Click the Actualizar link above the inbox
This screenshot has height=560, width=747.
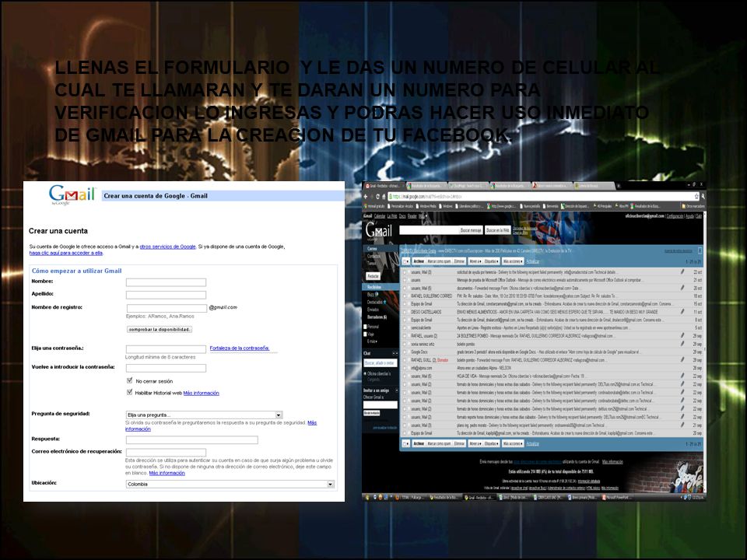click(x=532, y=261)
